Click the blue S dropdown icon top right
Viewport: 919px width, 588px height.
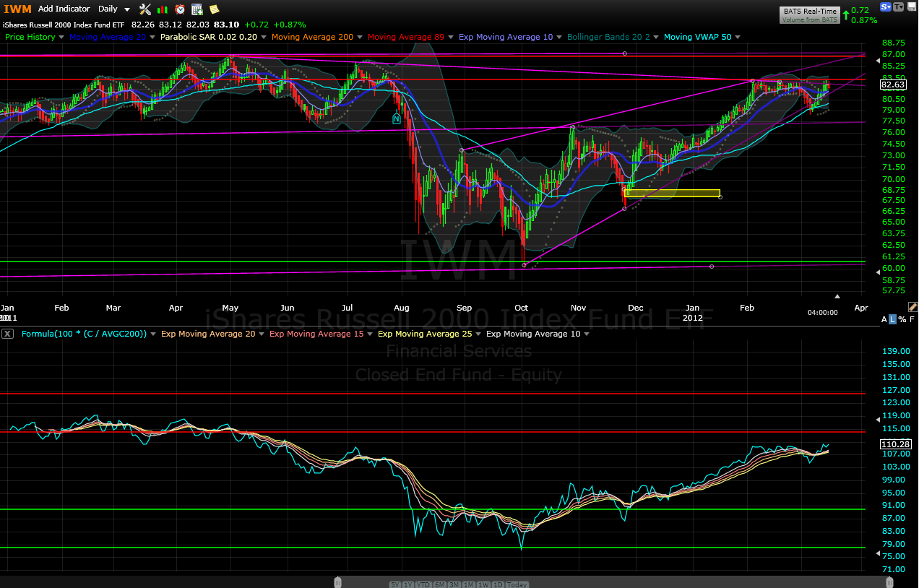click(x=886, y=7)
